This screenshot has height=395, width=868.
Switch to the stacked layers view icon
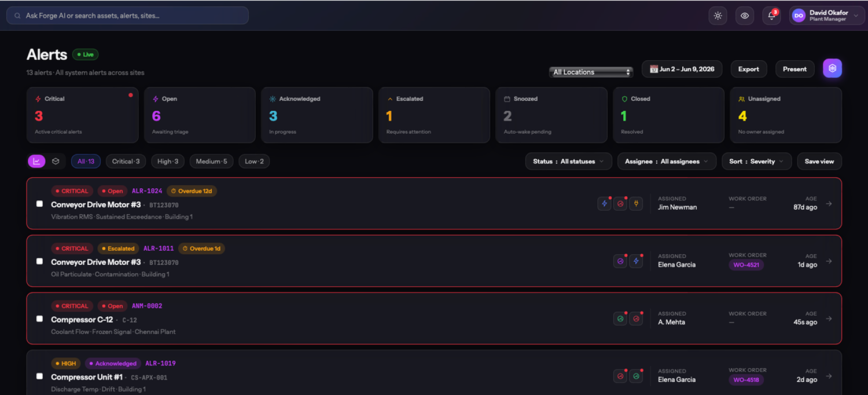(56, 162)
